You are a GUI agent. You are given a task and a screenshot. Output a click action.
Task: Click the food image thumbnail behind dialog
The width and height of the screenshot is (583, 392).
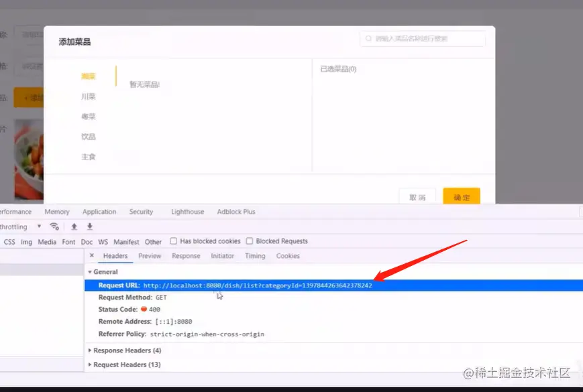(29, 159)
